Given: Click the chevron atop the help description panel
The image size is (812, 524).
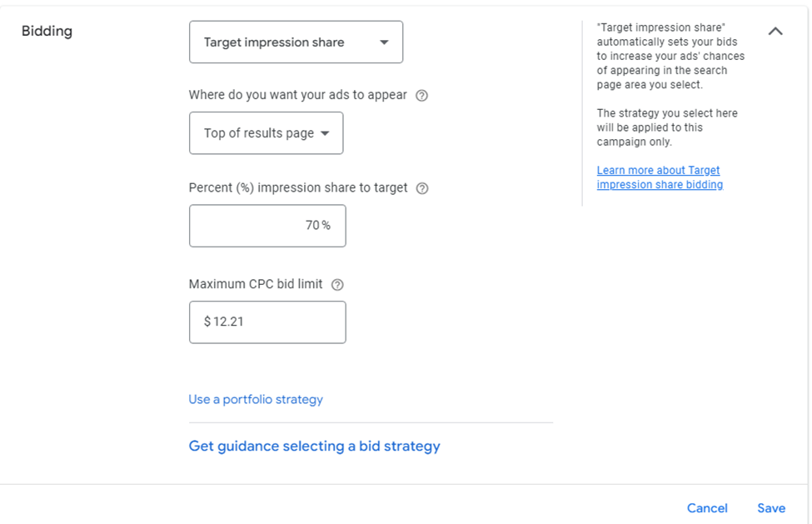Looking at the screenshot, I should pyautogui.click(x=775, y=31).
